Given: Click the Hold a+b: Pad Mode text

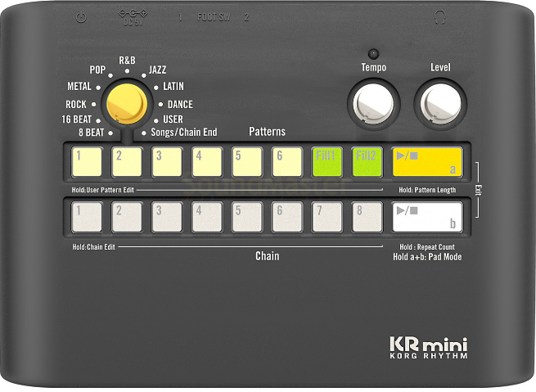Looking at the screenshot, I should pos(427,257).
